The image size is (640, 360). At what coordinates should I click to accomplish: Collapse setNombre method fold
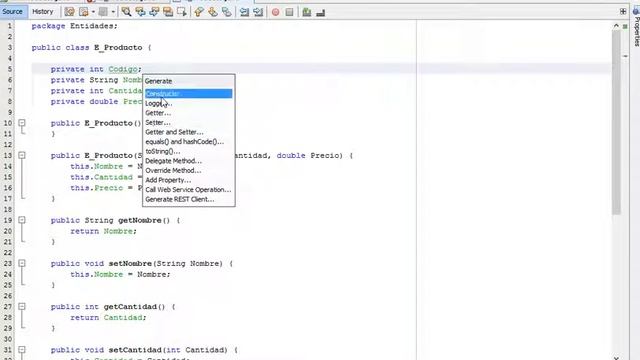coord(22,263)
